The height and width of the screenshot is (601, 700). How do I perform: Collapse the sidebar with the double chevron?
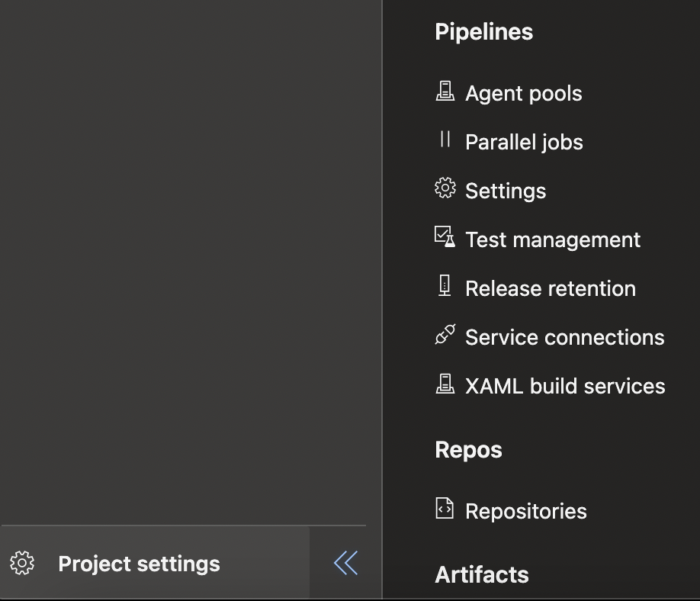(345, 564)
